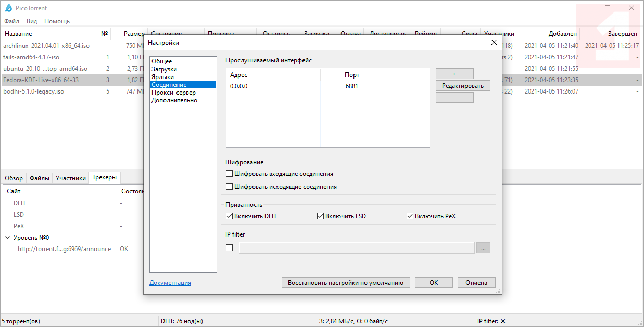
Task: Switch to the Трекеры tab
Action: coord(105,177)
